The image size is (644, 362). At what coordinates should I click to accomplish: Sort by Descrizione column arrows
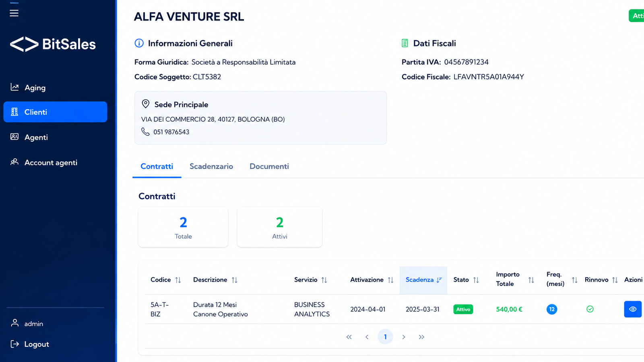tap(234, 280)
